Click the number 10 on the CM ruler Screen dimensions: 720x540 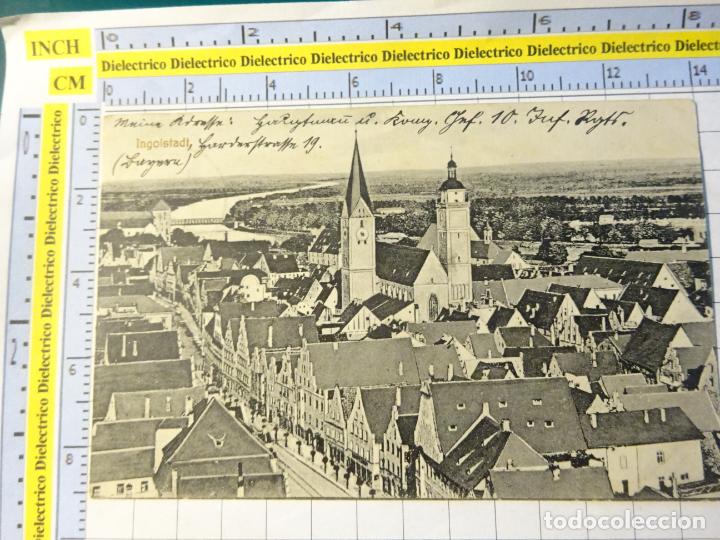pyautogui.click(x=527, y=75)
